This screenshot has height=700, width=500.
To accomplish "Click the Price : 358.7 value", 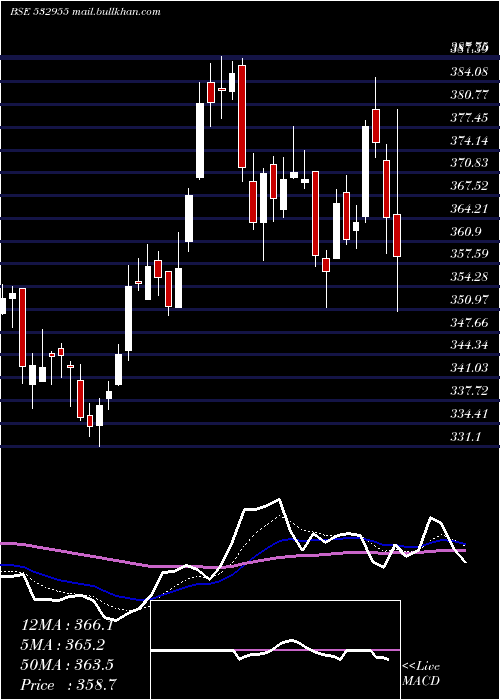I will tap(67, 685).
